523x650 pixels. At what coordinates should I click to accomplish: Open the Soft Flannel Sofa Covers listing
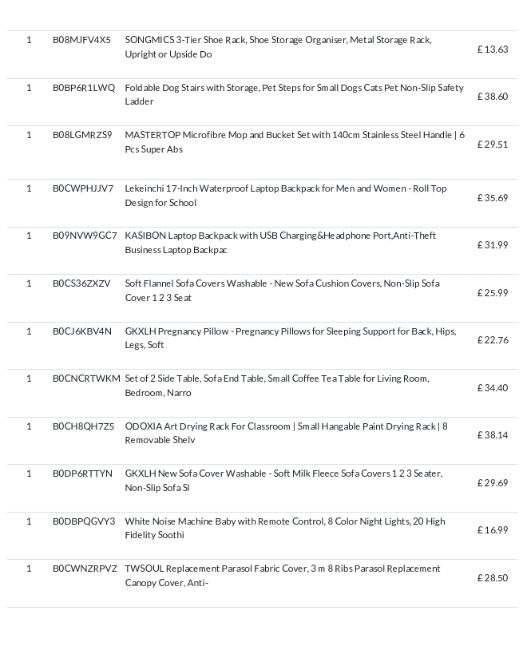click(x=282, y=290)
